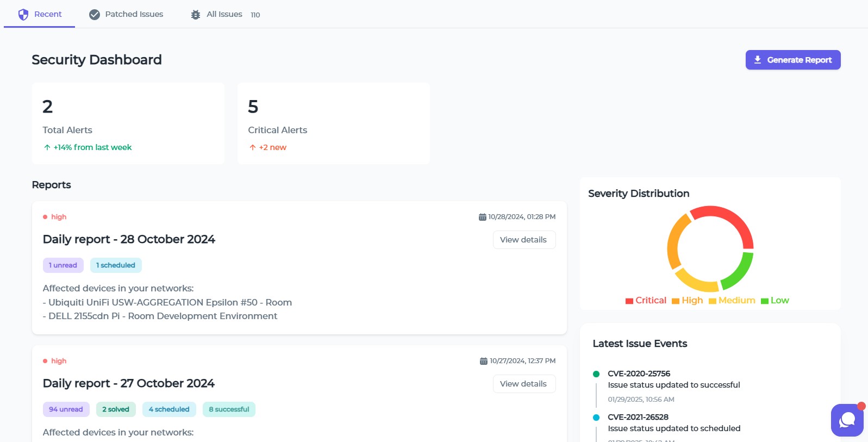Click the calendar icon on 27 October report
Image resolution: width=868 pixels, height=442 pixels.
coord(483,361)
